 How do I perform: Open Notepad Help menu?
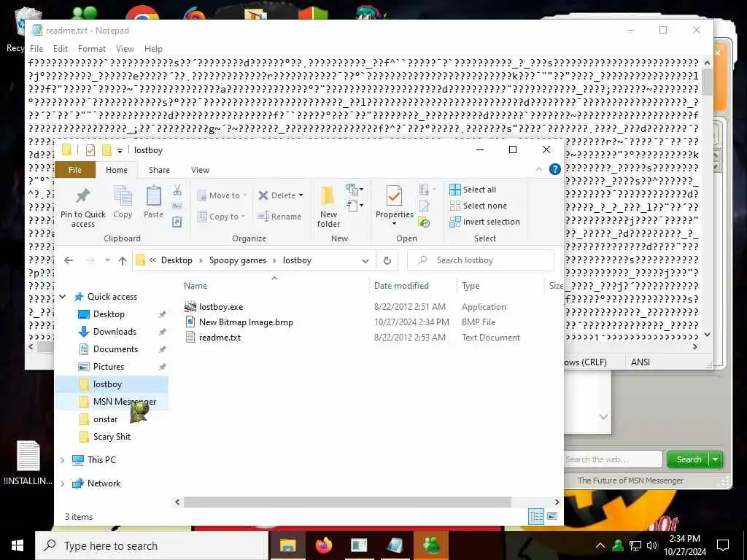coord(153,49)
